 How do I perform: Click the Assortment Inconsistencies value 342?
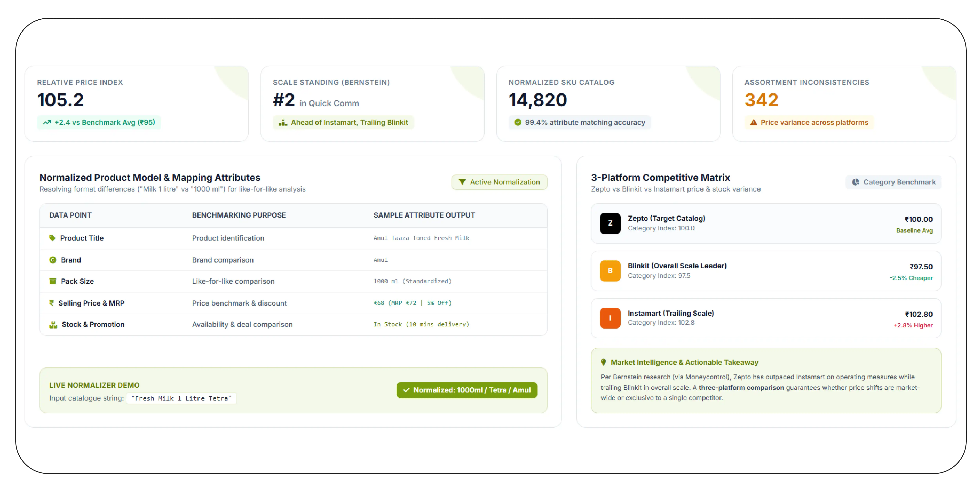pyautogui.click(x=761, y=100)
